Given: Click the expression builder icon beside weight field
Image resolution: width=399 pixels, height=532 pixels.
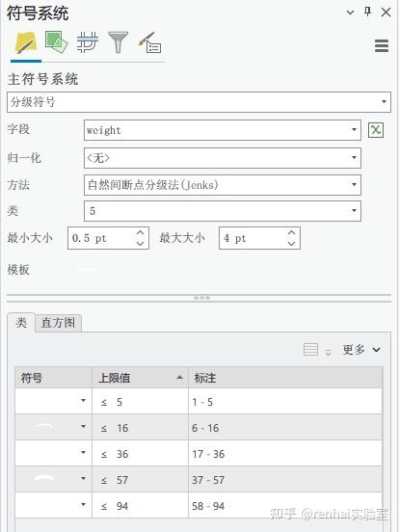Looking at the screenshot, I should [x=376, y=130].
